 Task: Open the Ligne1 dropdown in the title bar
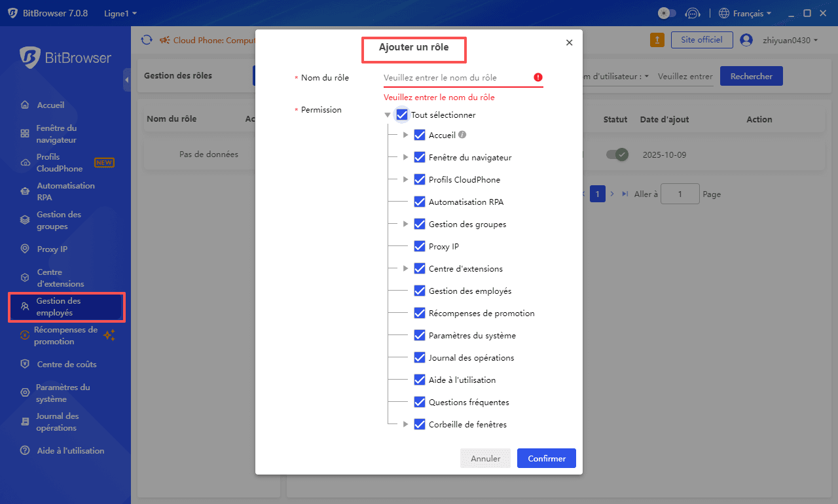pyautogui.click(x=120, y=12)
